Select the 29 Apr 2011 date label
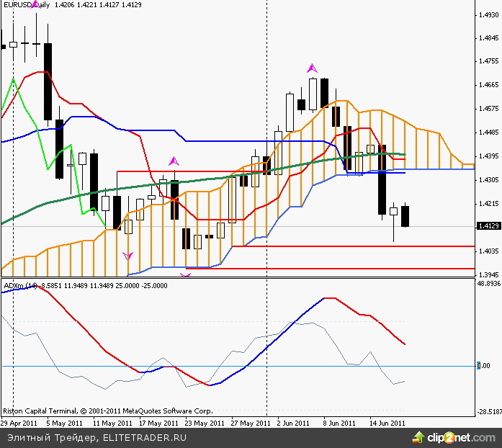 (20, 424)
